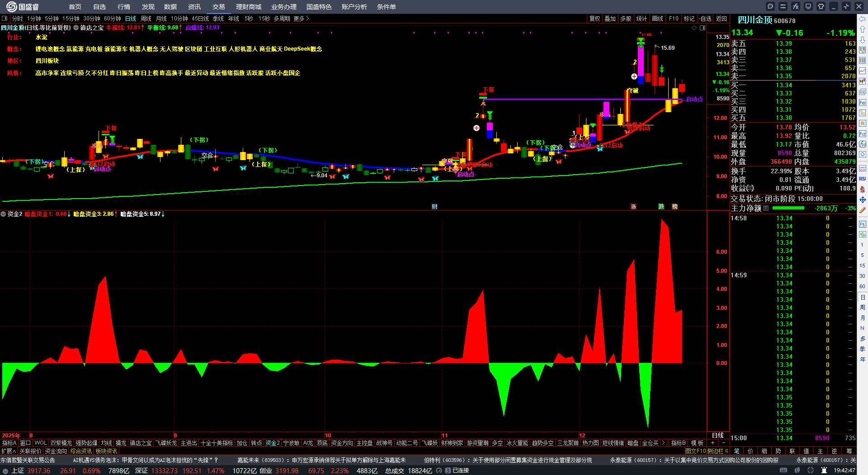Open the intraday line chart sidebar icon
Screen dimensions: 868x475
[863, 71]
